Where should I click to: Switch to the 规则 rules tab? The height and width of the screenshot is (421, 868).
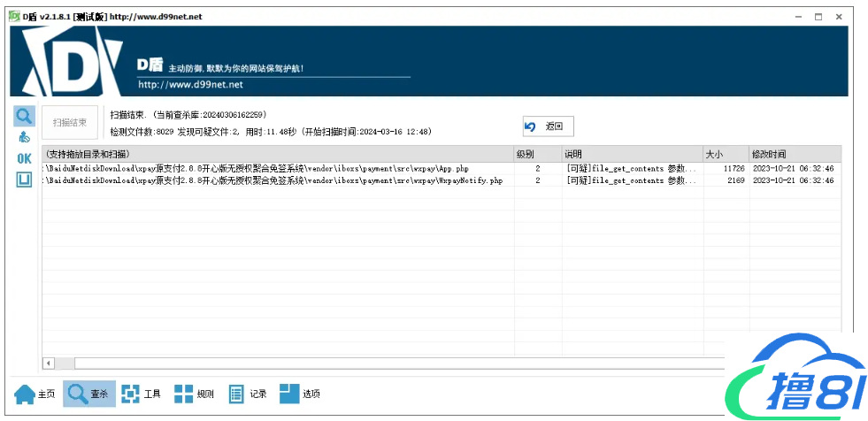[194, 394]
